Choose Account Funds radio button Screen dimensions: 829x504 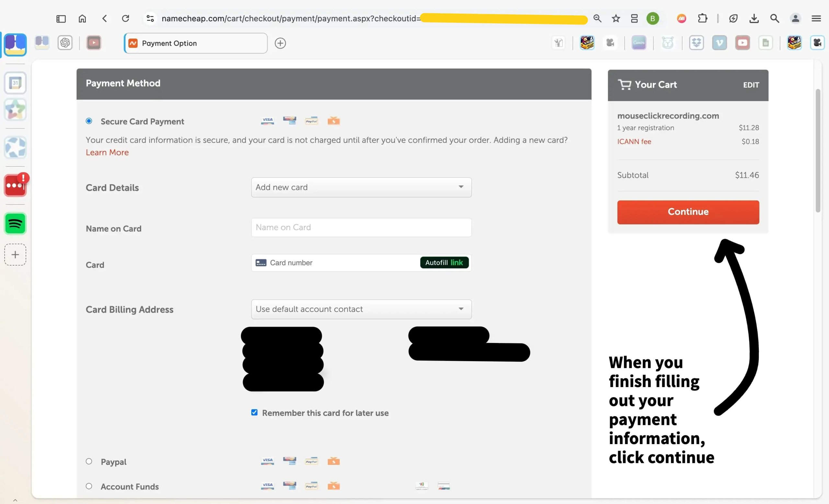(x=89, y=486)
